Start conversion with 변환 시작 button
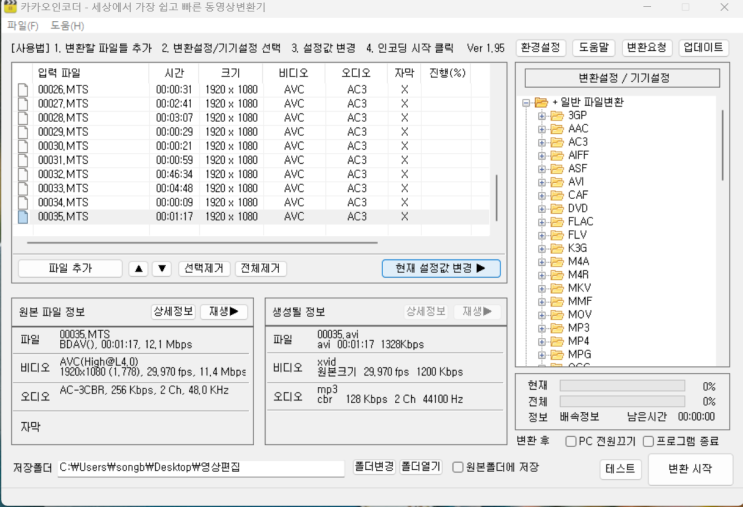The width and height of the screenshot is (743, 507). pyautogui.click(x=690, y=469)
